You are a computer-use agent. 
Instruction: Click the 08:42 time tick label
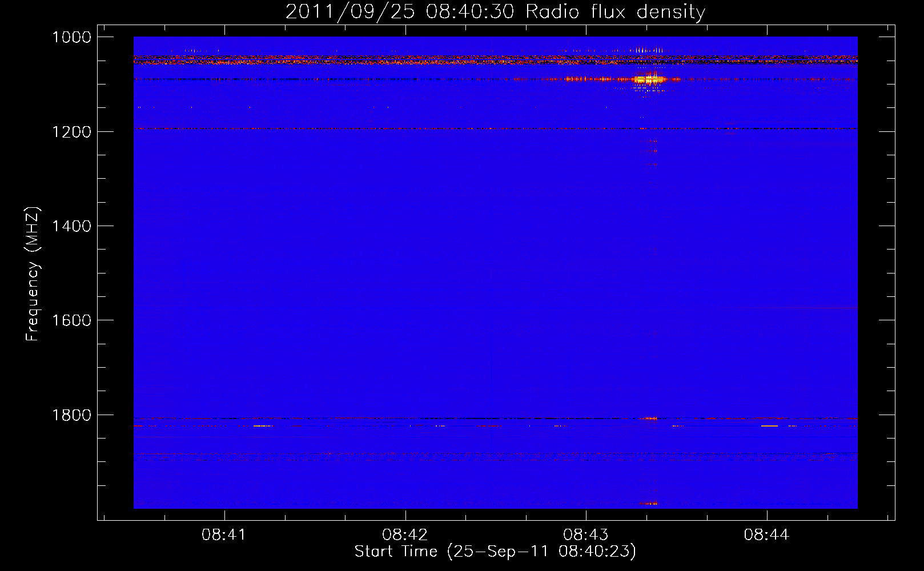pos(405,534)
